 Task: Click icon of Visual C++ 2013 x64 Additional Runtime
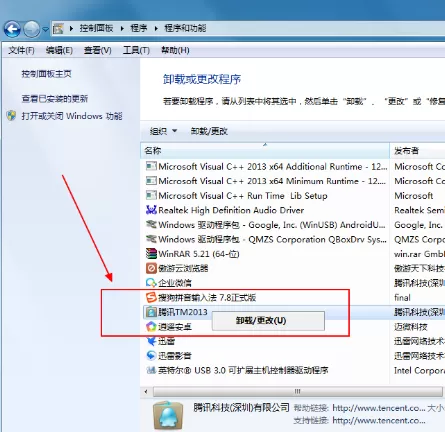point(151,166)
